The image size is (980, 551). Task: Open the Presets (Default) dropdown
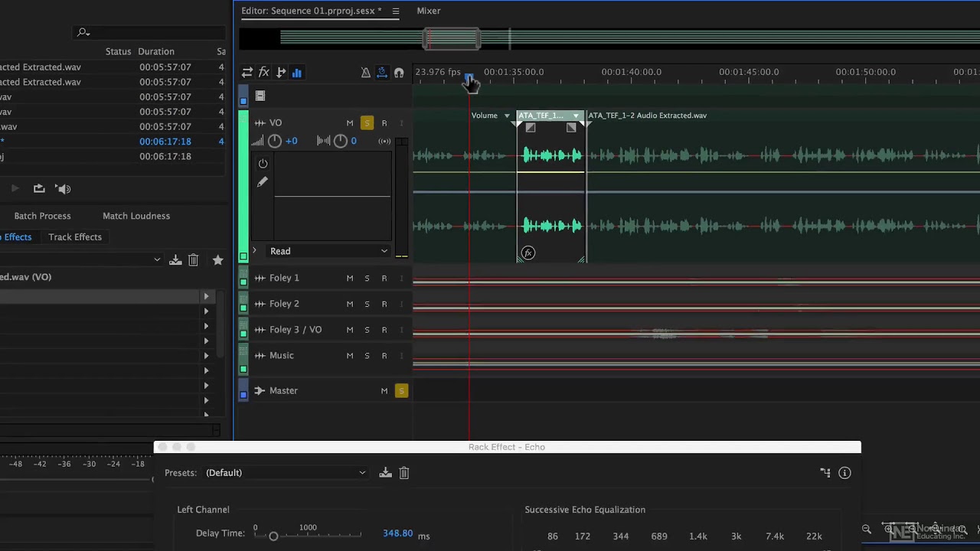tap(286, 473)
